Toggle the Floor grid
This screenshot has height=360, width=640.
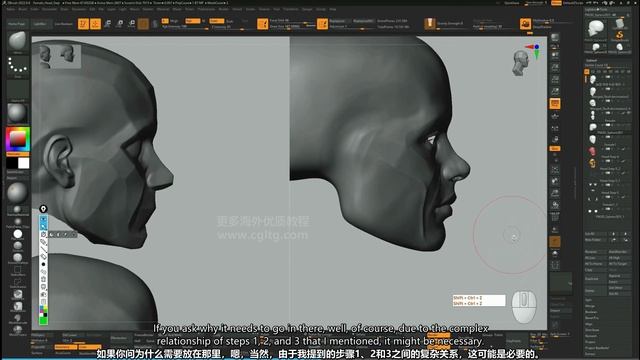point(555,116)
